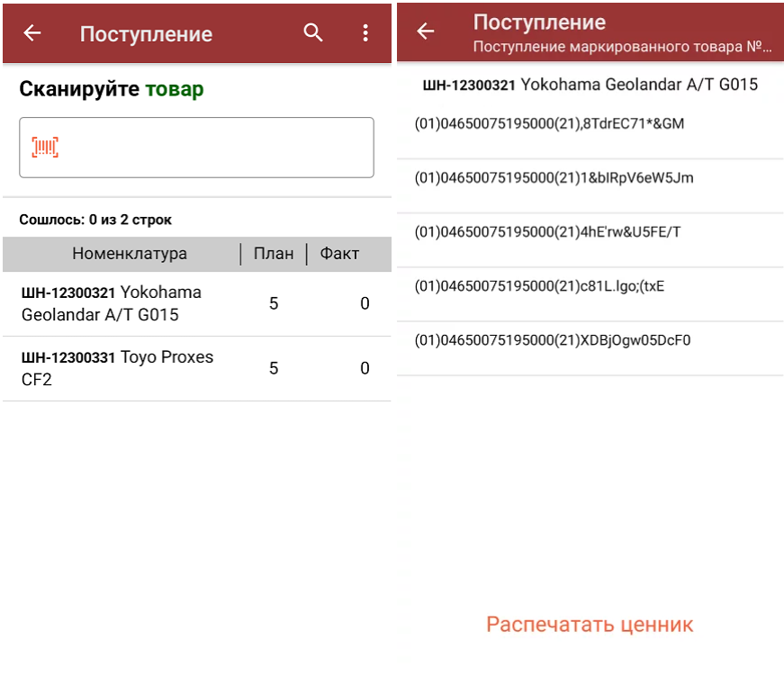Screen dimensions: 784x684
Task: Select marking code ending in 1&blRpV6eW5Jm
Action: point(554,178)
